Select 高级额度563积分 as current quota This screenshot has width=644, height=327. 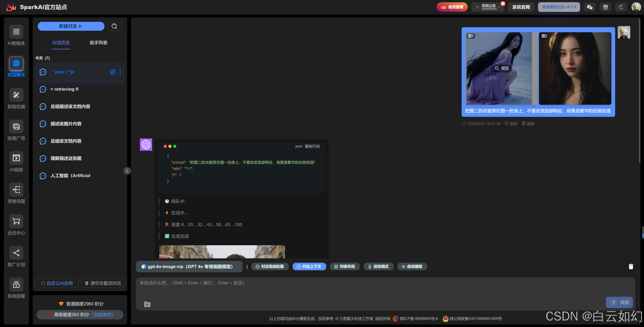coord(80,314)
